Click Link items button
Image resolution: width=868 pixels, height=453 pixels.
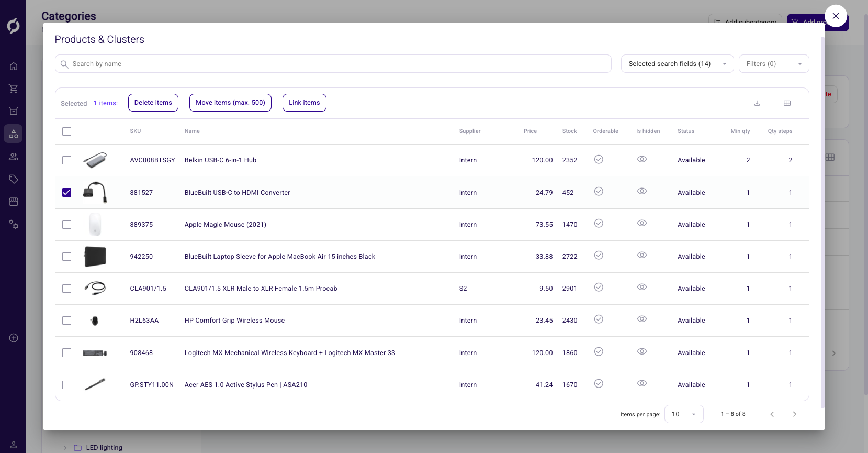(305, 103)
